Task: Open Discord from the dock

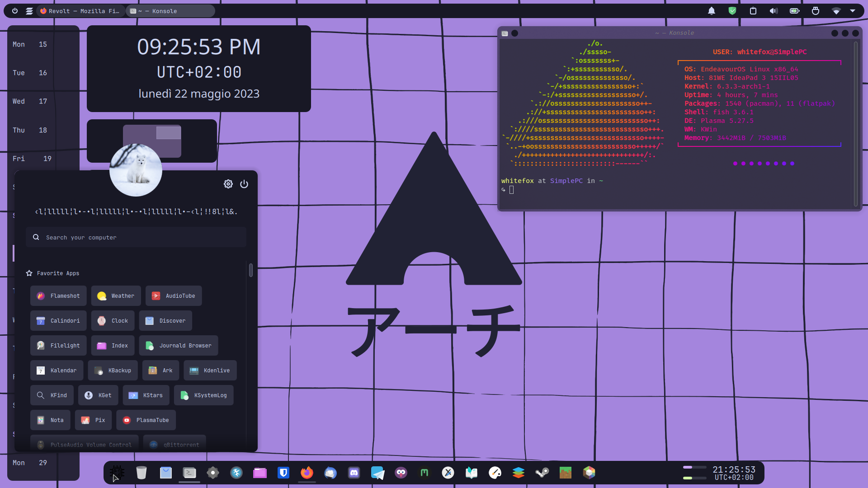Action: coord(354,473)
